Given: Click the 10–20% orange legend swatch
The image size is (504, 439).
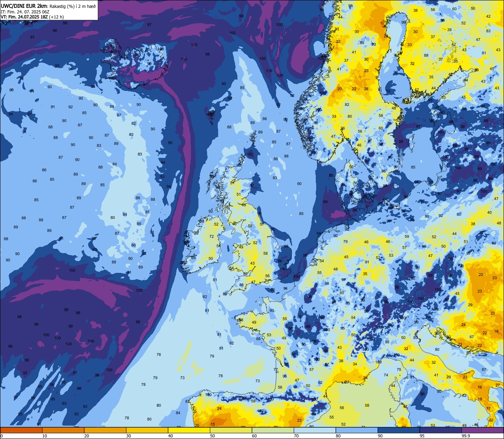Looking at the screenshot, I should 63,430.
